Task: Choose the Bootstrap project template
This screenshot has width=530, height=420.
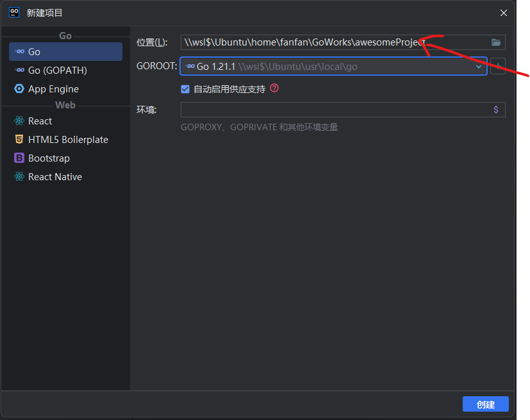Action: coord(49,158)
